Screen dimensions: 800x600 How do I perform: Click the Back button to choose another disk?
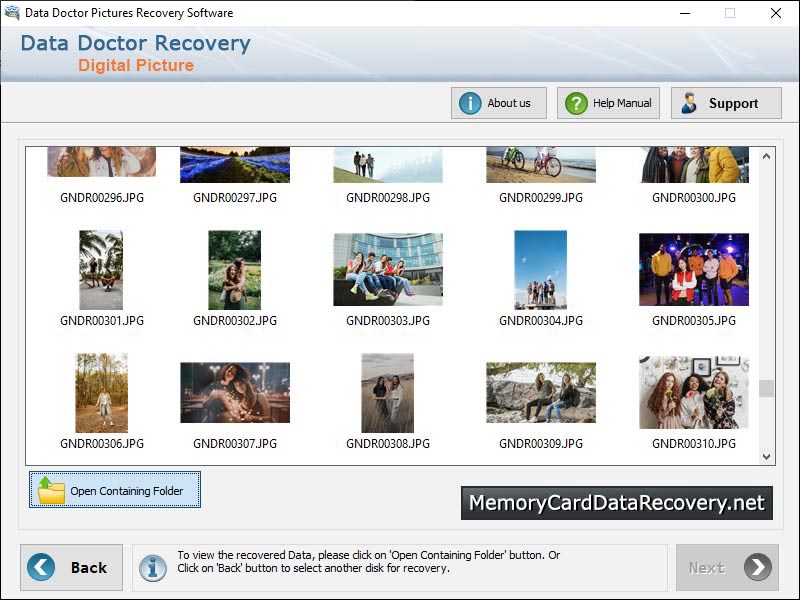click(x=70, y=567)
